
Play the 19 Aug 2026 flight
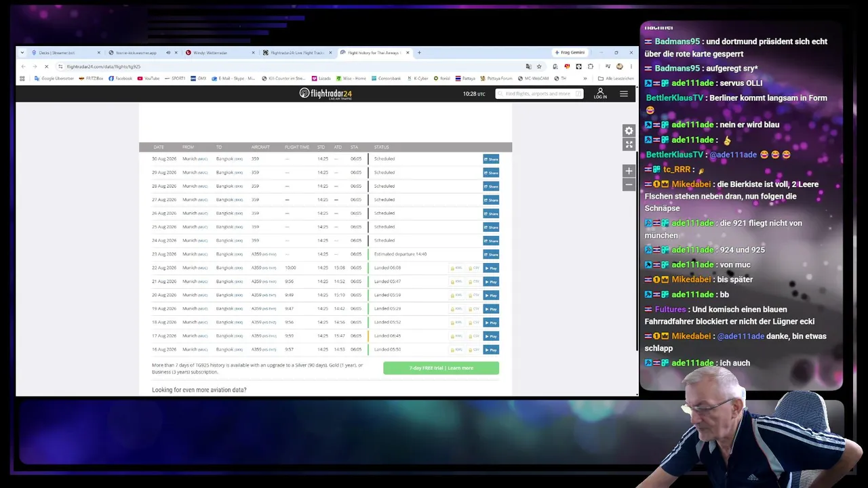[491, 308]
